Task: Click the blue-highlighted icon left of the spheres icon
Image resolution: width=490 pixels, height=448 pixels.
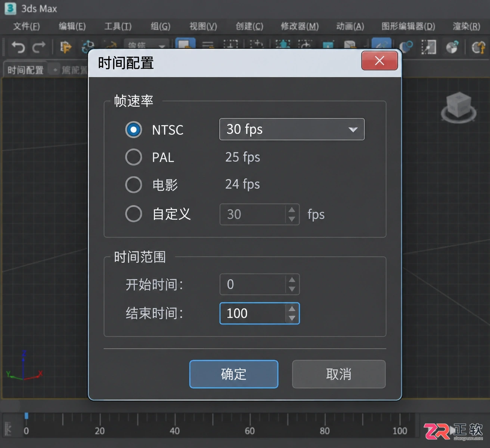Action: (381, 44)
